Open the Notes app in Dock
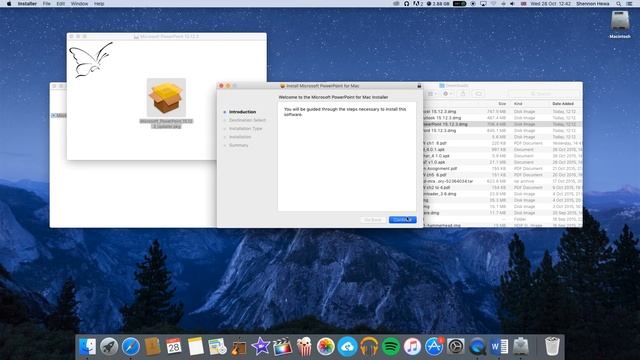Screen dimensions: 640x360 (196, 347)
